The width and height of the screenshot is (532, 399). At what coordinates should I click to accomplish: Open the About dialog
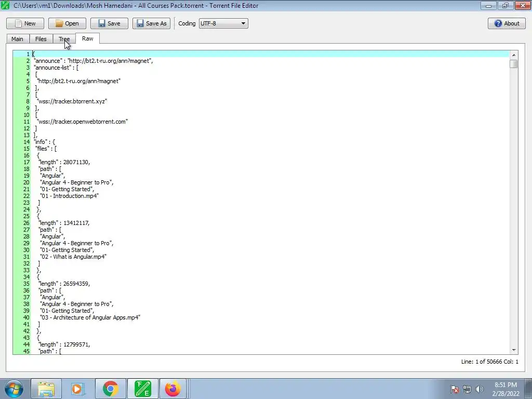pyautogui.click(x=507, y=23)
